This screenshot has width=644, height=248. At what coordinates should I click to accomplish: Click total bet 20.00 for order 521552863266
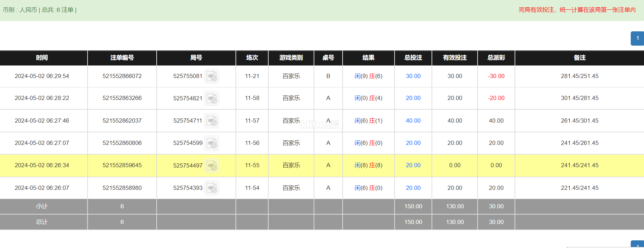413,98
